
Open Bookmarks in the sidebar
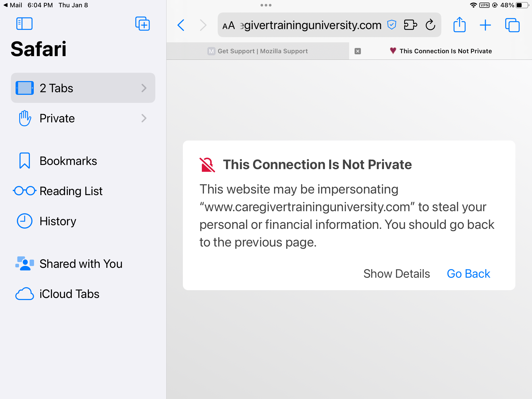68,161
